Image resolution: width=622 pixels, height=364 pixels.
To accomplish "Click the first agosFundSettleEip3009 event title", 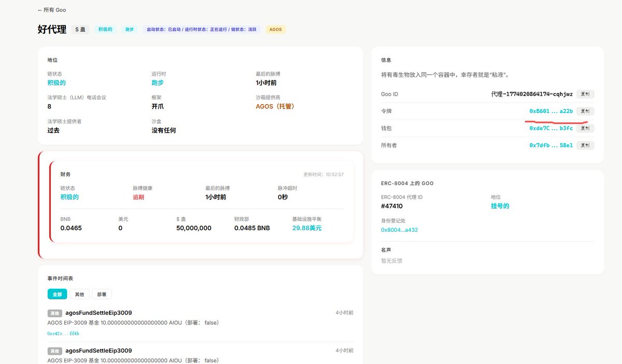I will 99,313.
